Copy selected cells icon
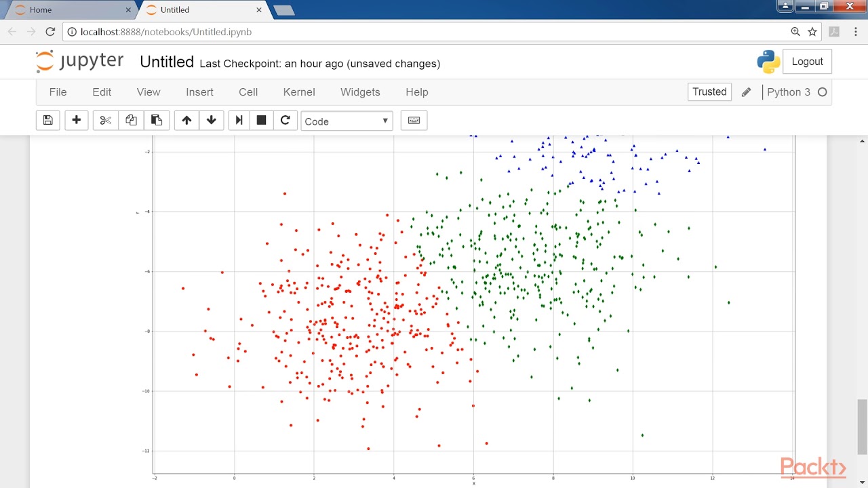 pyautogui.click(x=131, y=120)
